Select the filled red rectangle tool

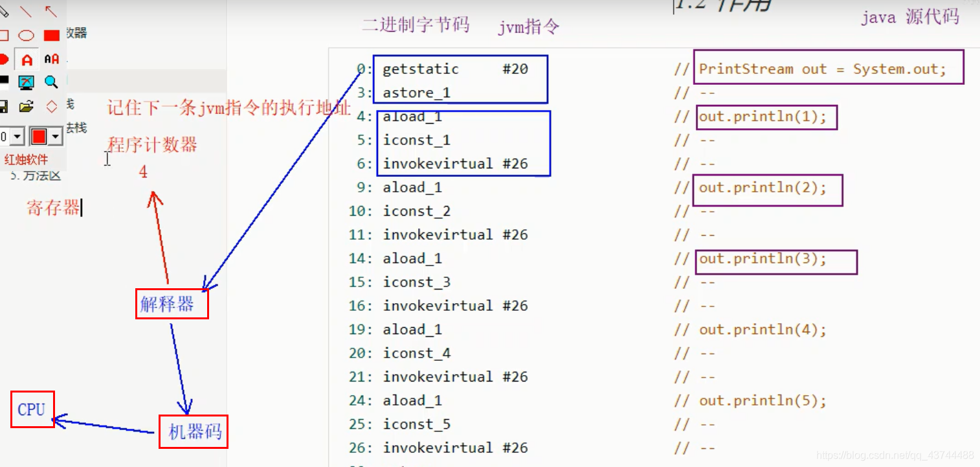tap(52, 36)
